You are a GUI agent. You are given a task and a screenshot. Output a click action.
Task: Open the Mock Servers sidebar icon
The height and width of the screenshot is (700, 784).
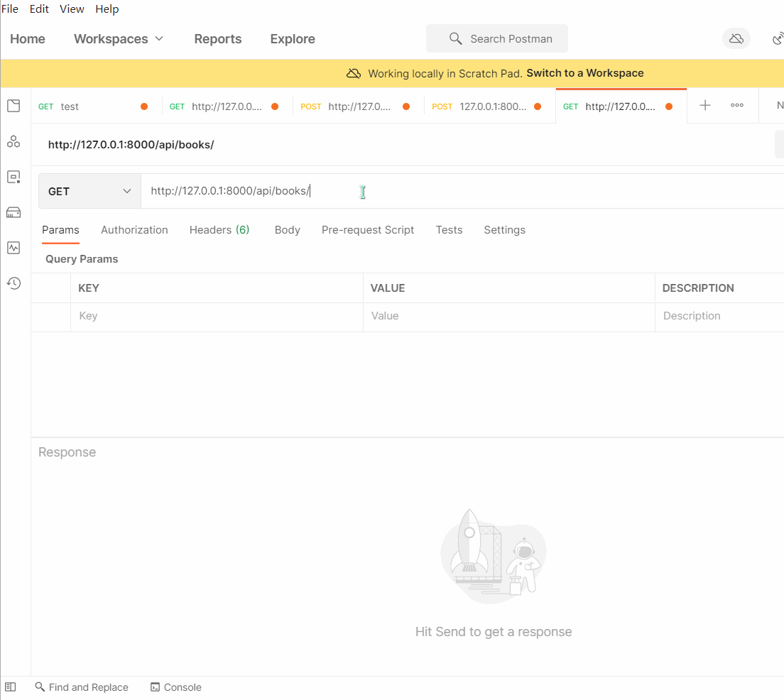pos(13,212)
